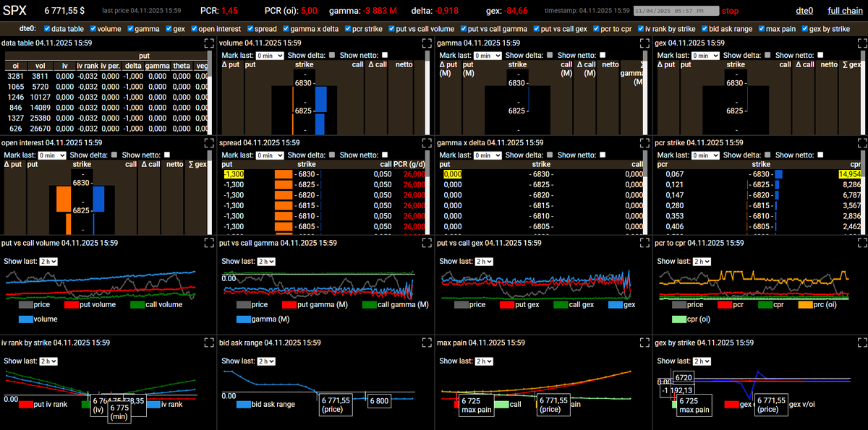Screen dimensions: 868x430
Task: Open the full chain link
Action: (x=845, y=11)
